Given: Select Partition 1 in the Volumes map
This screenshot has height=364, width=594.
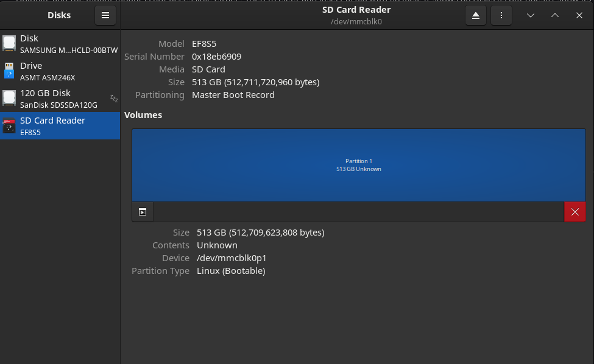Looking at the screenshot, I should coord(359,165).
